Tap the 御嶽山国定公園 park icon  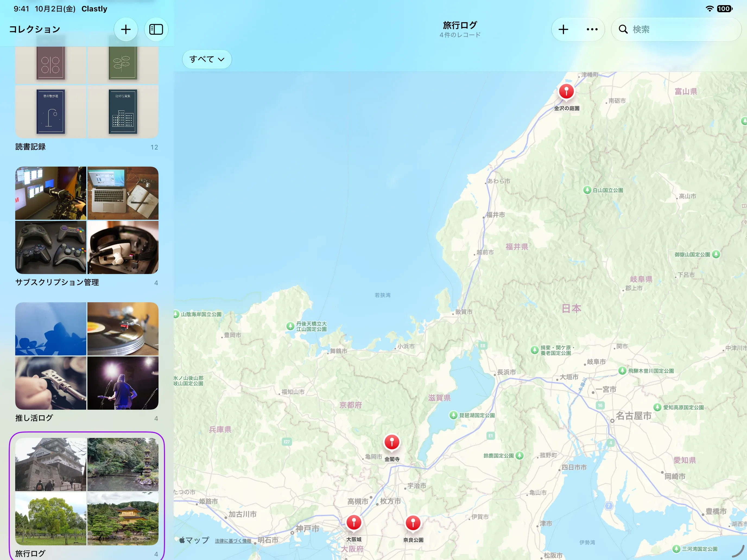pos(716,254)
